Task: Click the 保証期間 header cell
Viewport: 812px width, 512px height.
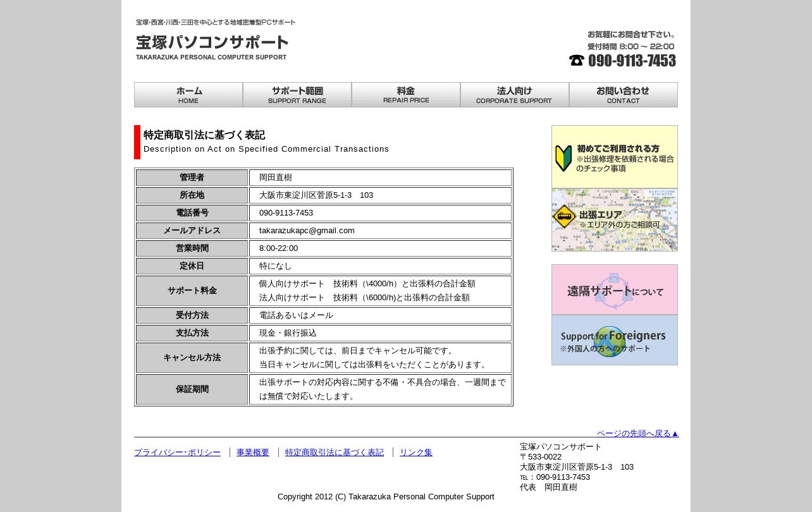Action: pos(192,389)
